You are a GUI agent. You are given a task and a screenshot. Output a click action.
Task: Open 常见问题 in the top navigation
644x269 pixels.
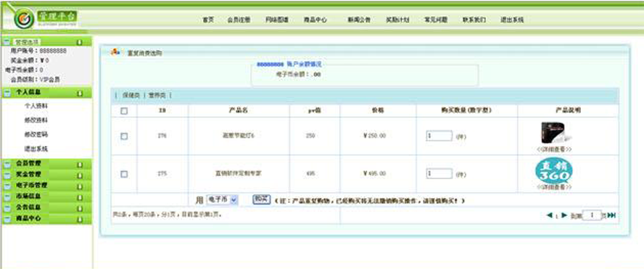click(436, 20)
